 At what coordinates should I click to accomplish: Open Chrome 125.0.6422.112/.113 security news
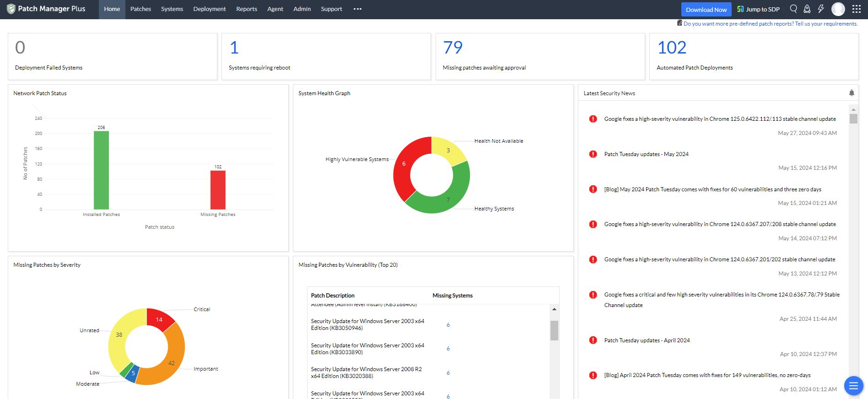coord(720,119)
